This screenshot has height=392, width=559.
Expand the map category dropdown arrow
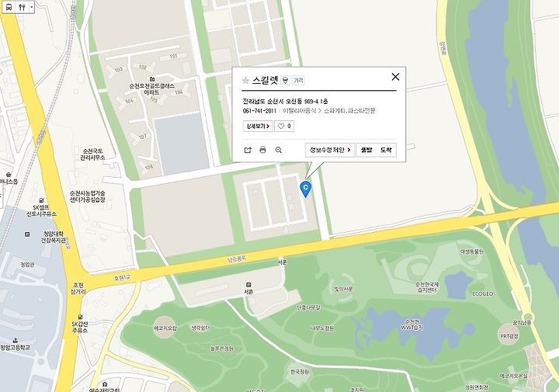[x=31, y=7]
